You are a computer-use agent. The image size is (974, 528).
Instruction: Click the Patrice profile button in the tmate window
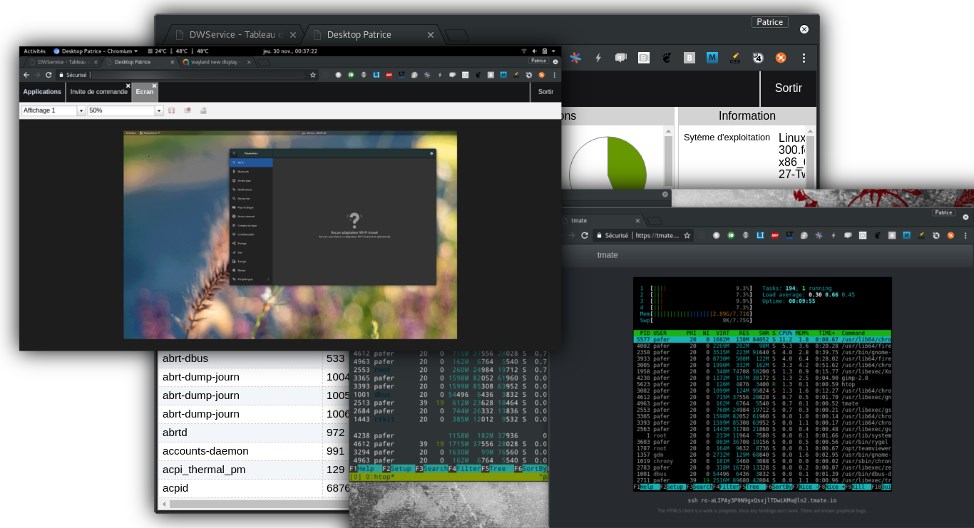[944, 212]
